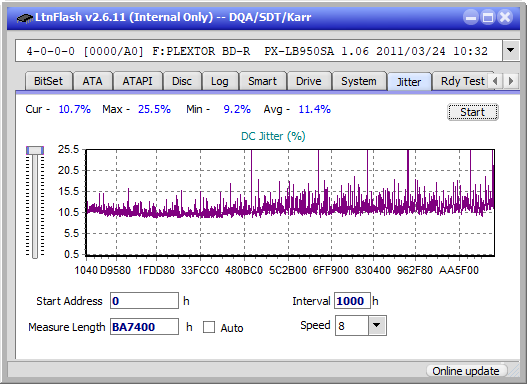Start the jitter measurement
This screenshot has height=384, width=527.
(x=473, y=112)
